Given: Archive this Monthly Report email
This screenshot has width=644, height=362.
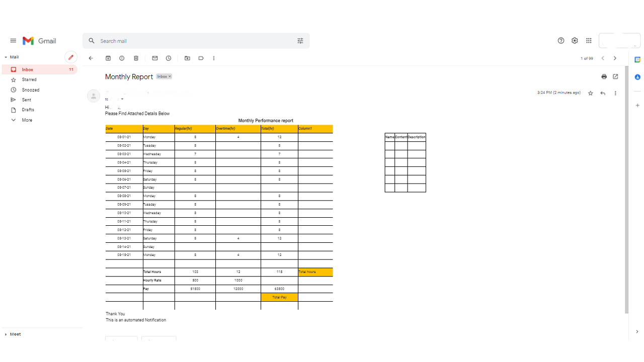Looking at the screenshot, I should pyautogui.click(x=108, y=58).
